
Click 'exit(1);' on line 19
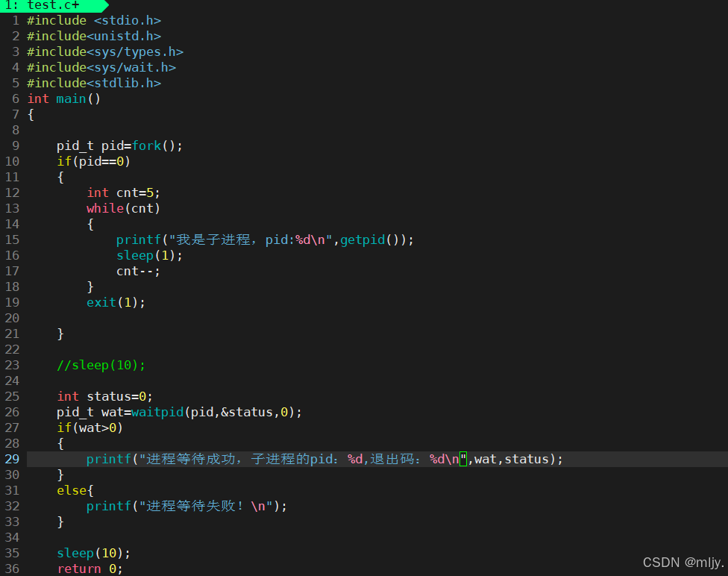pos(116,303)
